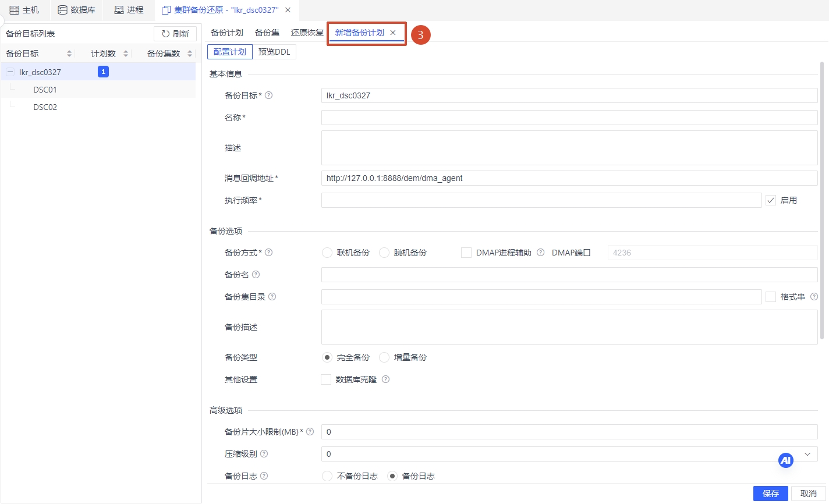Open the 执行频率 field
This screenshot has width=829, height=504.
(x=541, y=200)
